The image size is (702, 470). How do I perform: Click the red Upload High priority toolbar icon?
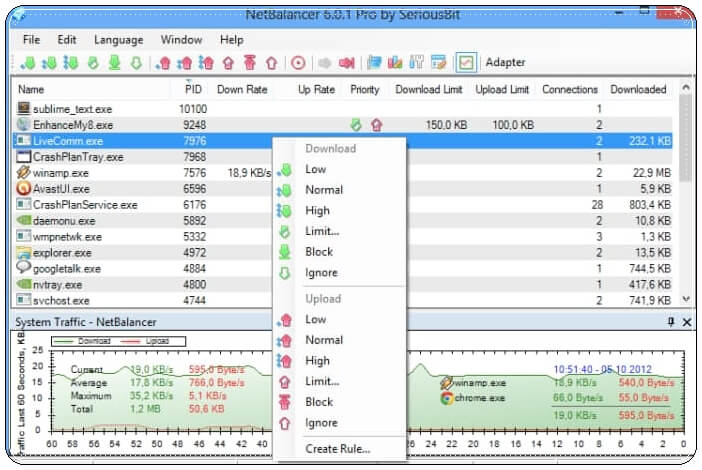click(x=206, y=63)
